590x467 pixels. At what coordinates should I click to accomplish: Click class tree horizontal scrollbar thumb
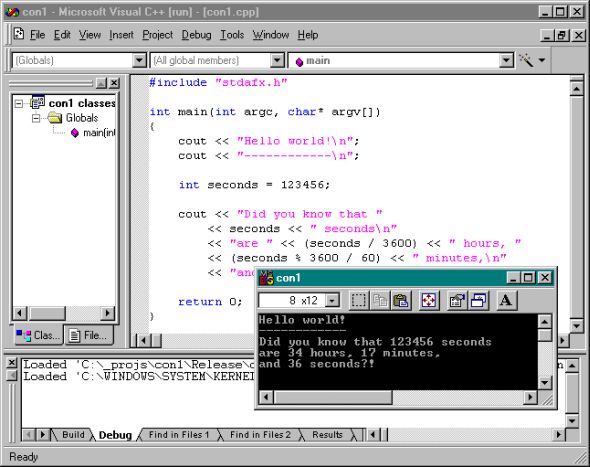(x=47, y=313)
